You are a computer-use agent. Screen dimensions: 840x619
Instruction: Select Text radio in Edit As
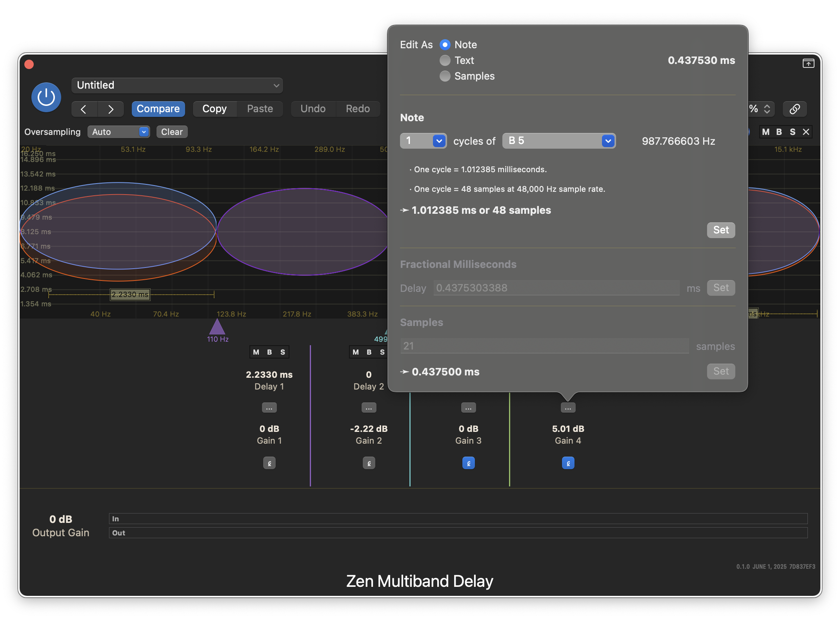pos(445,60)
